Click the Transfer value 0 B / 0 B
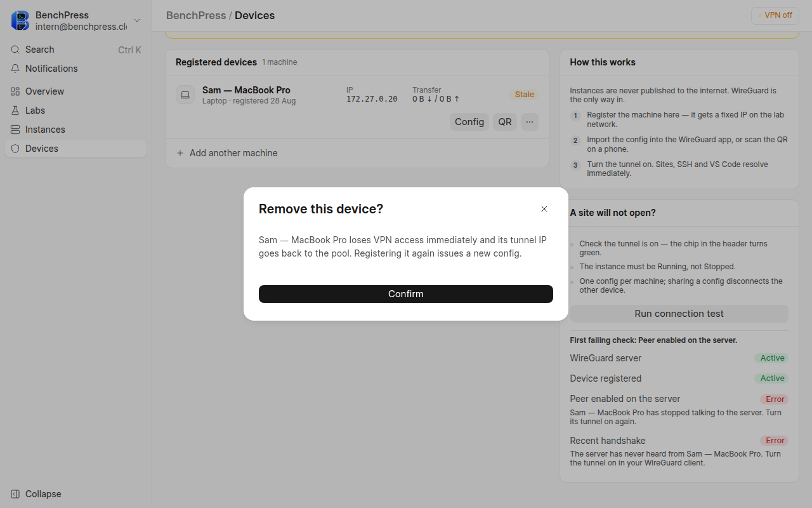 [x=436, y=99]
